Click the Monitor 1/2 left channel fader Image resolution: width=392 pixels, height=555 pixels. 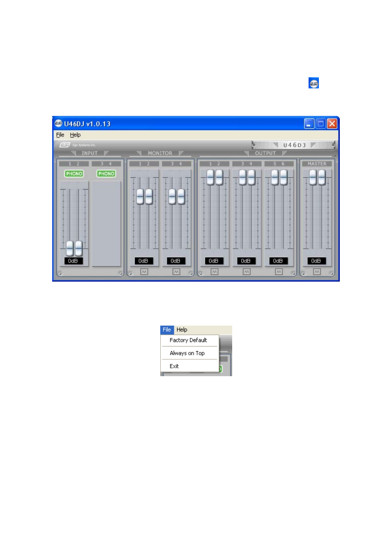point(140,197)
